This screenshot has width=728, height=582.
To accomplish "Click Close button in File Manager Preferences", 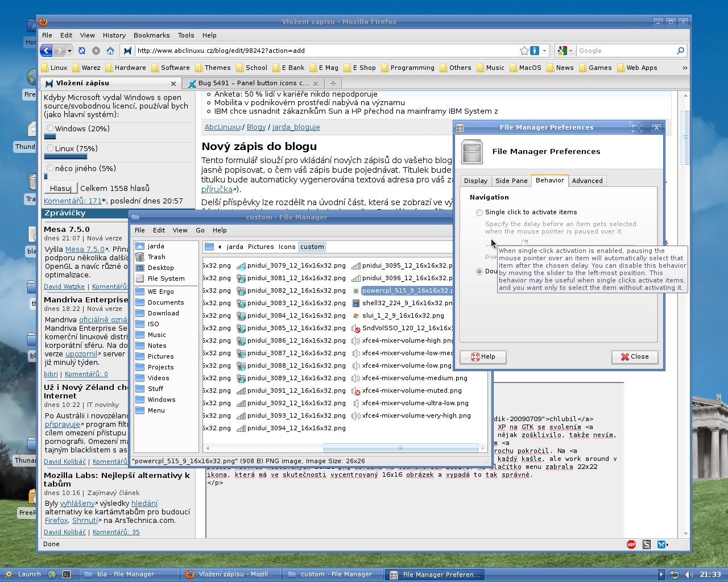I will 635,357.
